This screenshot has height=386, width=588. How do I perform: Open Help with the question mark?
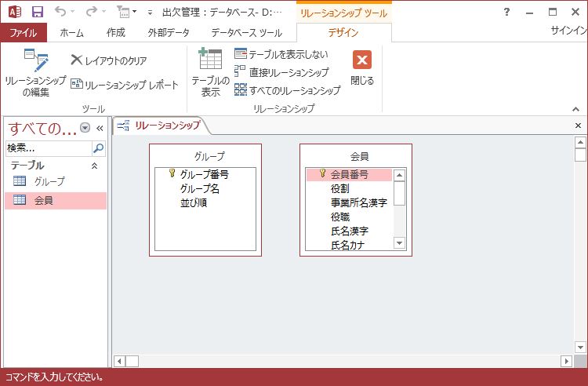[x=506, y=12]
